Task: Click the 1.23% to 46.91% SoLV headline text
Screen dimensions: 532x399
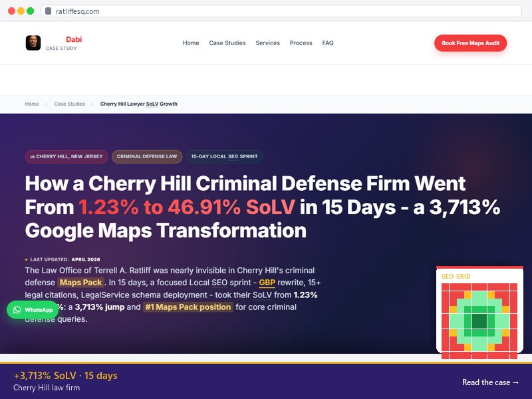Action: pos(187,207)
